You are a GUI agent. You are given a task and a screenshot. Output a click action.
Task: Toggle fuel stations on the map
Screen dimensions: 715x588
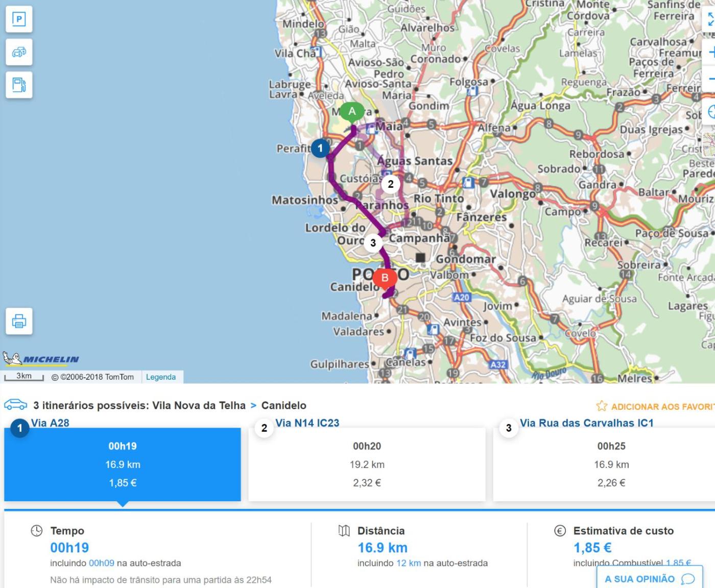coord(19,85)
